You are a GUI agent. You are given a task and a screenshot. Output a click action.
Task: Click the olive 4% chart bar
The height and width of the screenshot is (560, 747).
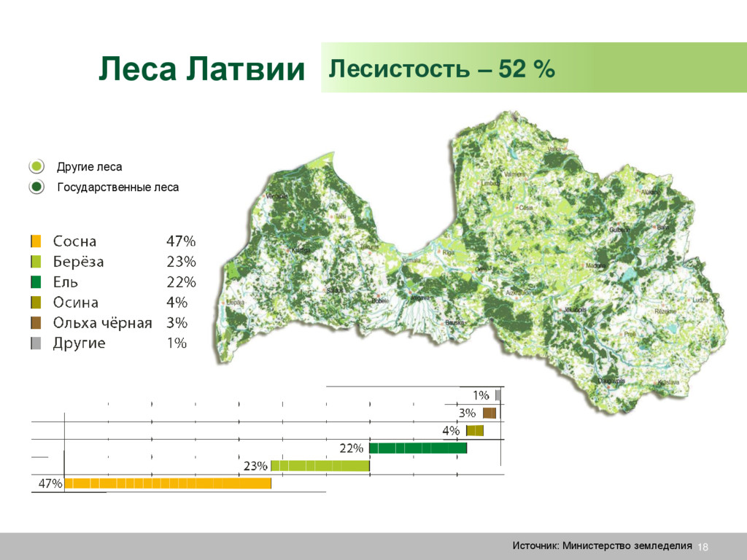click(475, 430)
